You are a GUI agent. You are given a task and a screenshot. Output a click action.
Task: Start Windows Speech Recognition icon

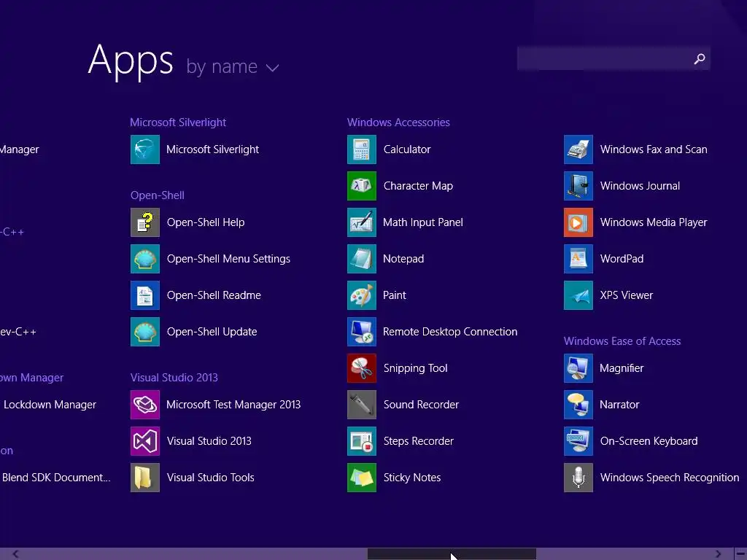[x=578, y=478]
